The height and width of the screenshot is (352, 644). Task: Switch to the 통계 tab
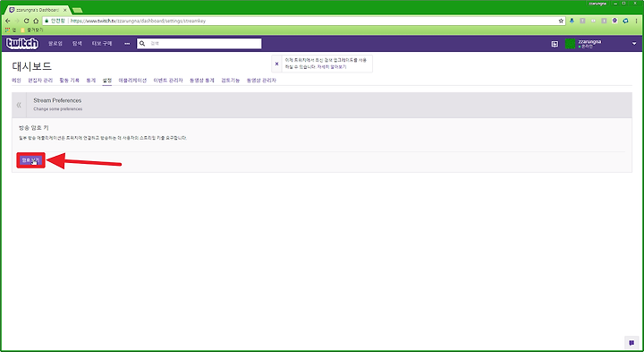[90, 81]
